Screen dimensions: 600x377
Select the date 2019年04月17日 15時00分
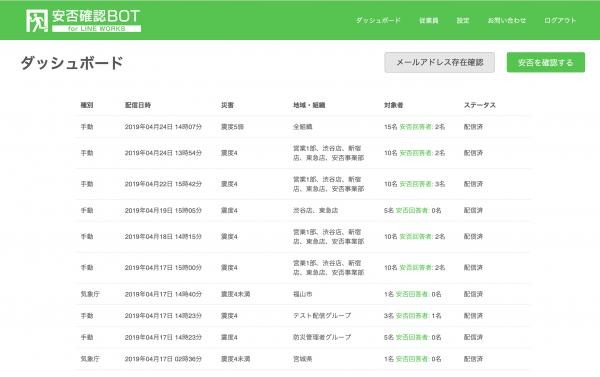pyautogui.click(x=163, y=268)
